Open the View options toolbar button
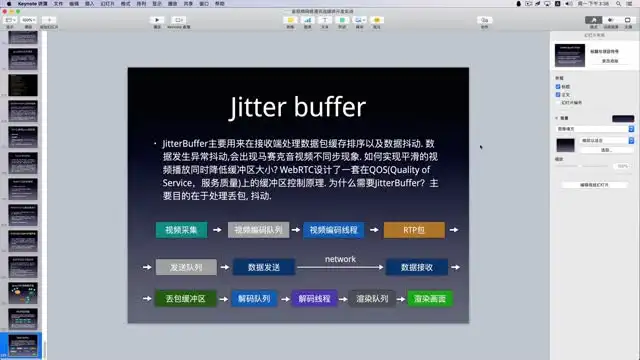The height and width of the screenshot is (360, 640). point(10,20)
